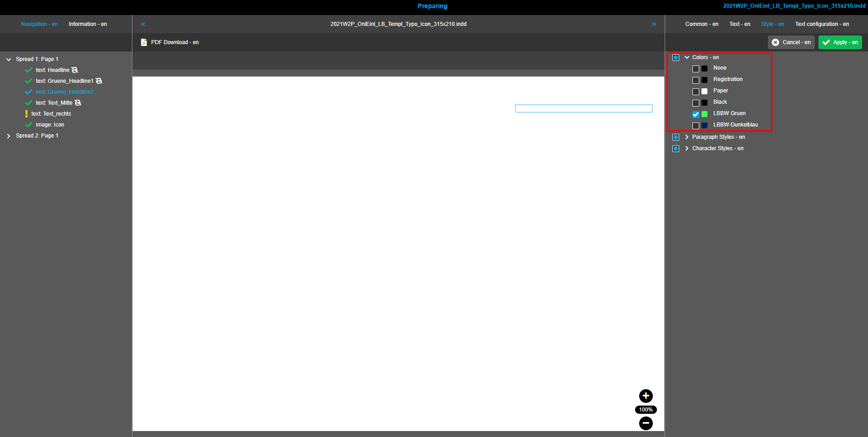Check the None color checkbox
Viewport: 868px width, 437px height.
coord(696,69)
